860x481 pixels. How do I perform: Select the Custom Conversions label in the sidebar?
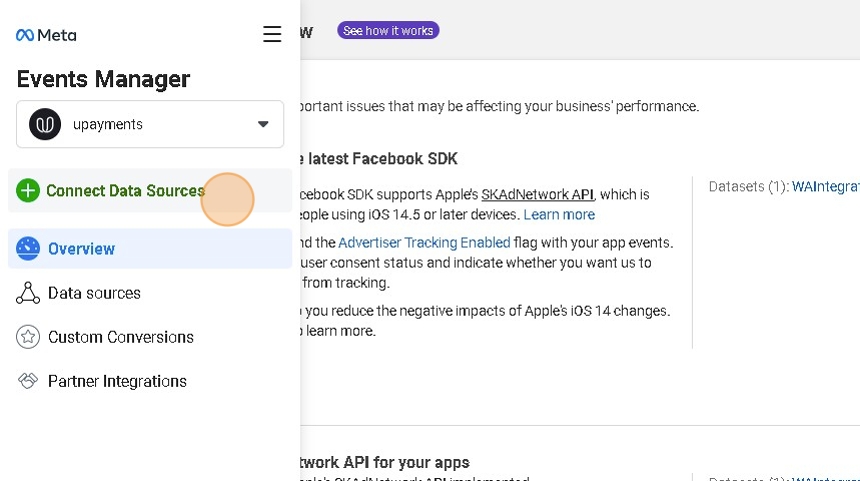[x=120, y=337]
